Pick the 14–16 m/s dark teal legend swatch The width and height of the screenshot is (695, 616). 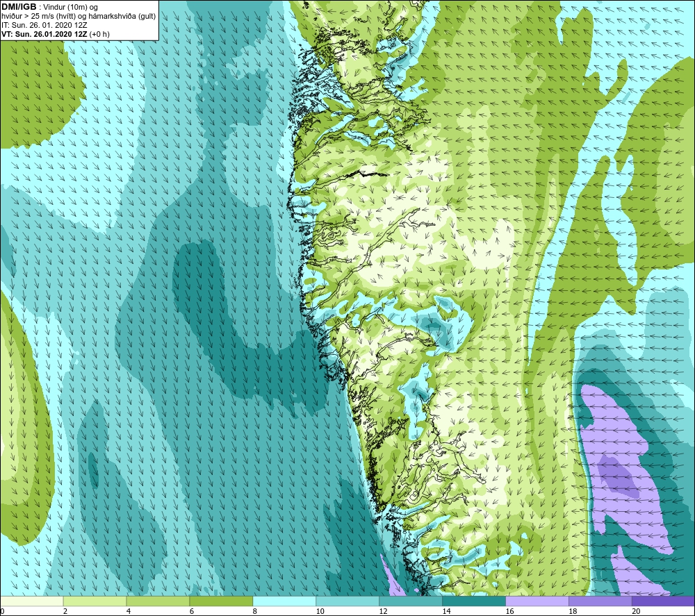coord(474,601)
